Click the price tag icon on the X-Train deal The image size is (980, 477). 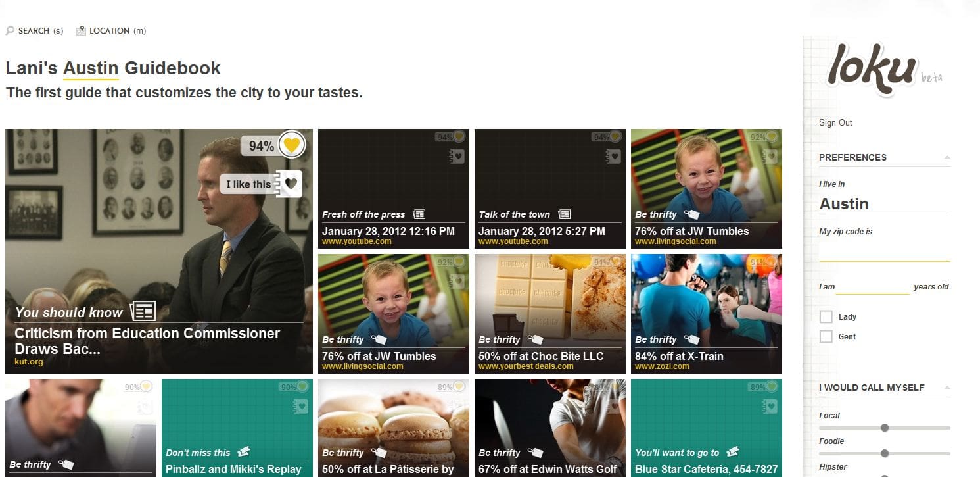point(691,339)
